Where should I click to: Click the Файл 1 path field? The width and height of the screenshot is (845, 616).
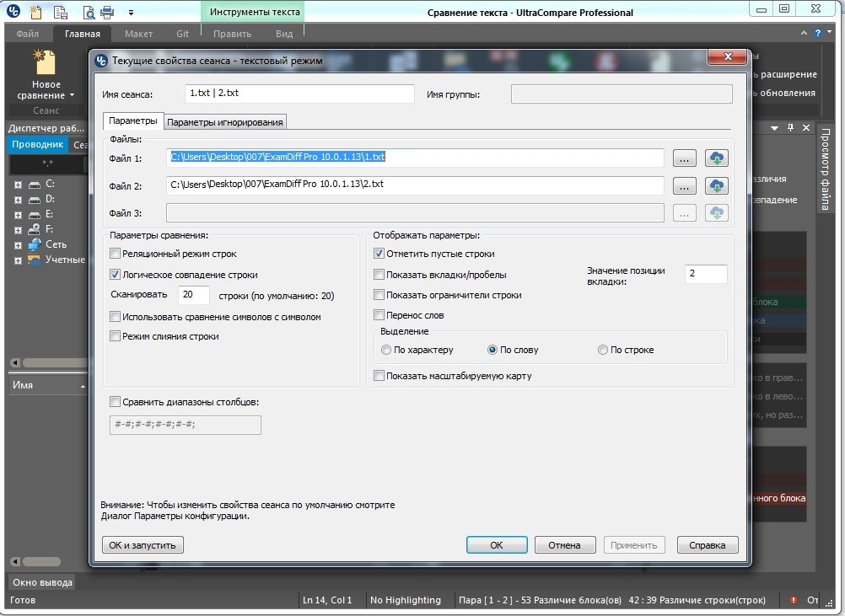(415, 158)
